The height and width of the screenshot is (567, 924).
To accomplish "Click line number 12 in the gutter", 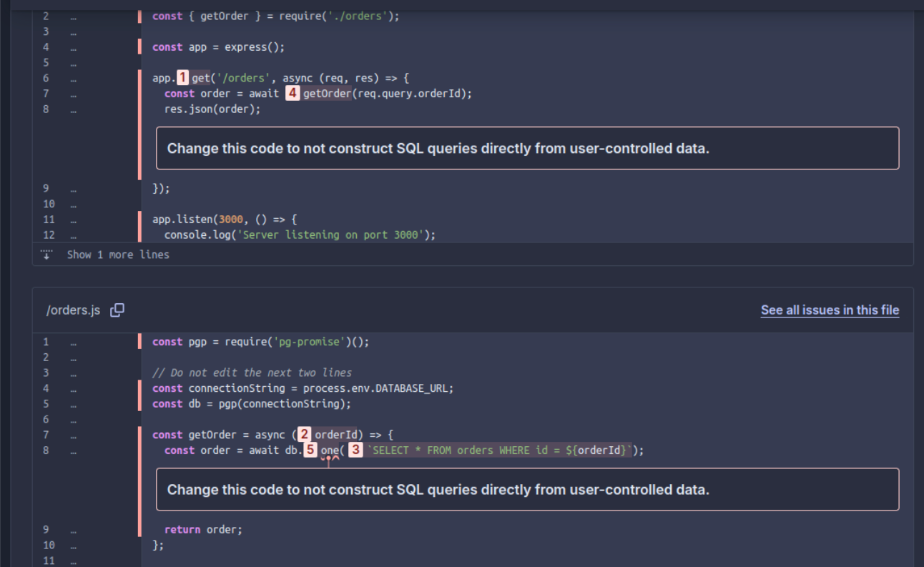I will click(x=49, y=235).
